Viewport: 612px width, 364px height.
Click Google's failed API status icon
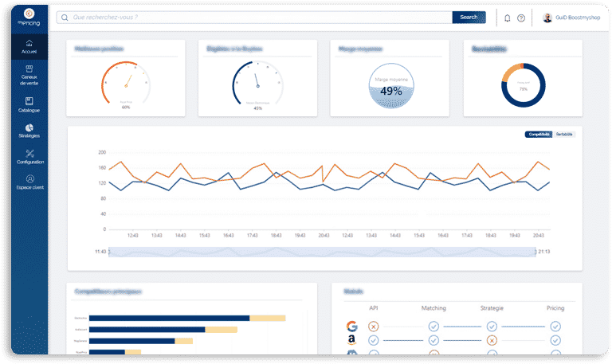click(x=374, y=326)
